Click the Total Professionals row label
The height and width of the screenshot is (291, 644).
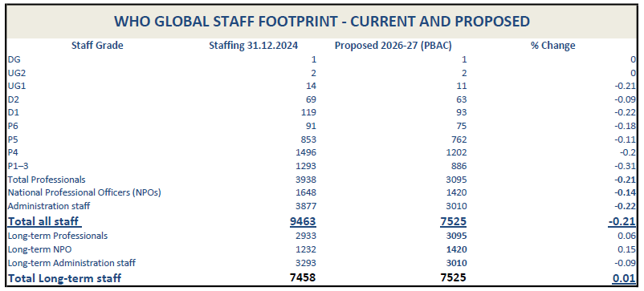[47, 180]
